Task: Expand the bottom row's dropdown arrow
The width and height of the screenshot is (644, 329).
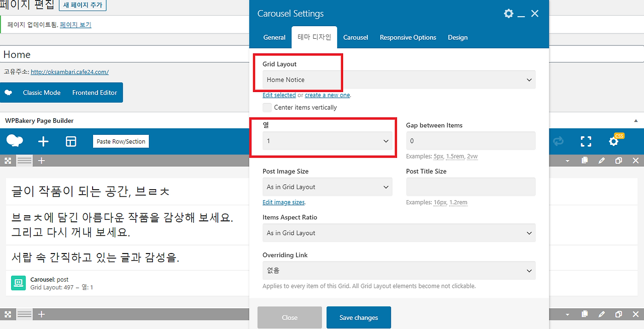Action: tap(568, 314)
